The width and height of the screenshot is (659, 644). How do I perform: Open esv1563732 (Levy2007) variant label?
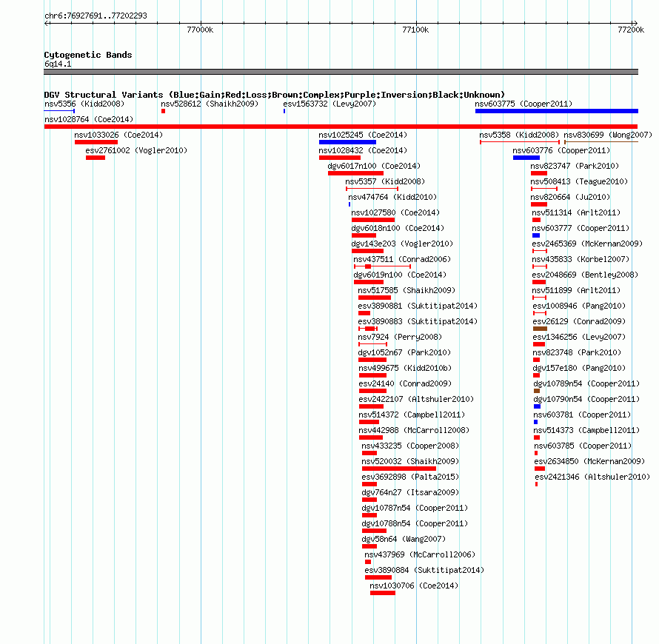pyautogui.click(x=329, y=104)
